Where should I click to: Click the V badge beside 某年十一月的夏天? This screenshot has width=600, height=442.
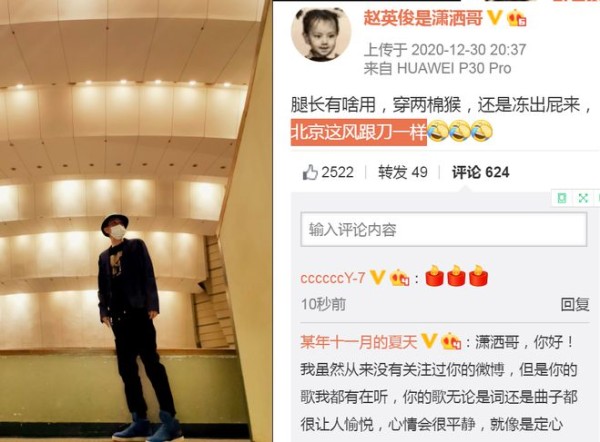pyautogui.click(x=429, y=340)
